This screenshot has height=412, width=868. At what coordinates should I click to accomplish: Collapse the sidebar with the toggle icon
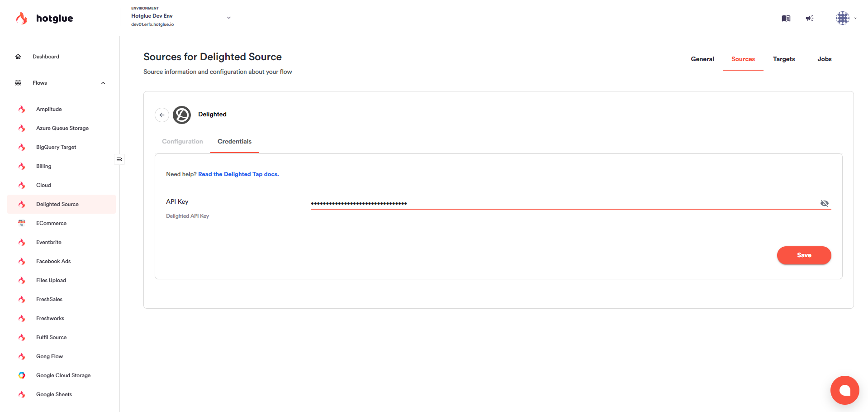click(x=119, y=159)
